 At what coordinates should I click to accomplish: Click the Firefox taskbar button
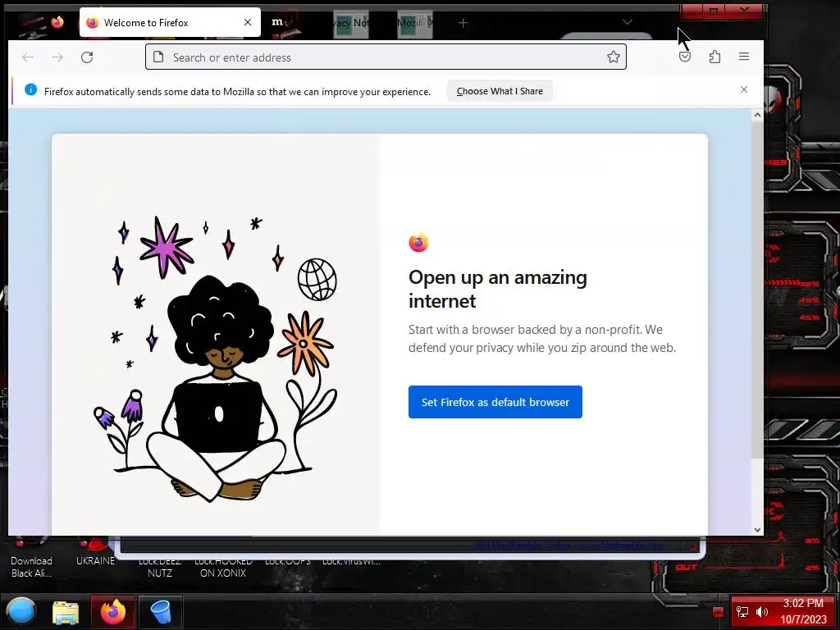click(x=113, y=612)
